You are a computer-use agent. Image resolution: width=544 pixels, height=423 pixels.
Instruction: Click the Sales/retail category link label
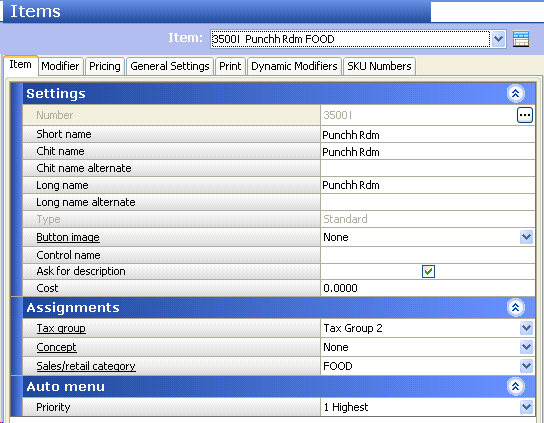click(86, 366)
